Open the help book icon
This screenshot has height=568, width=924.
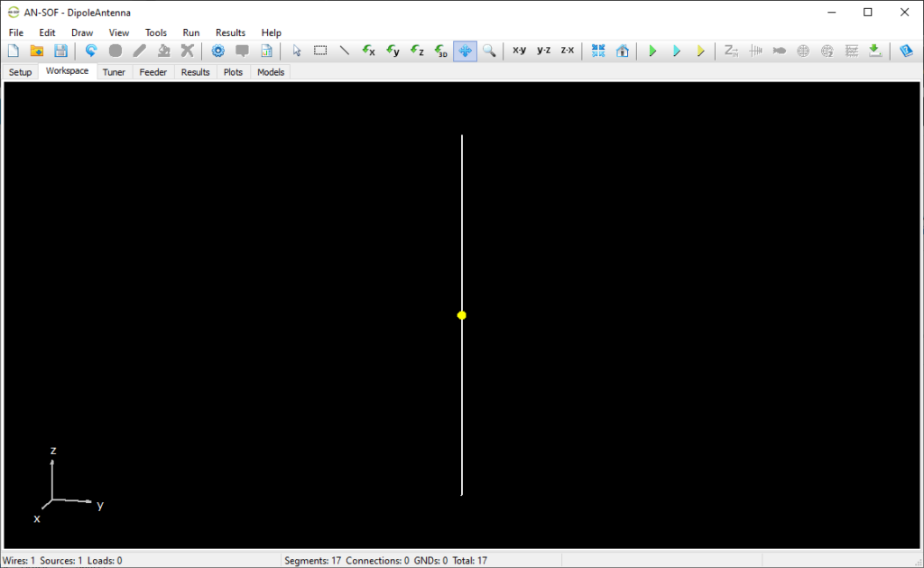point(906,51)
